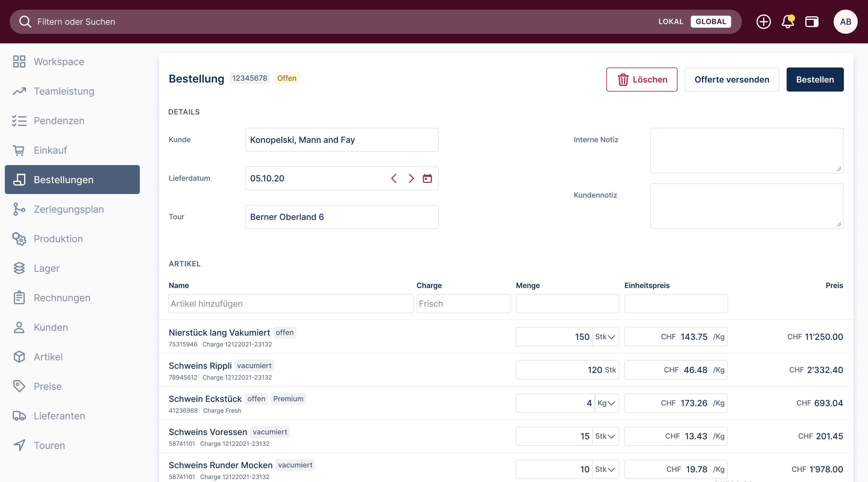Click Offerte versenden button
Image resolution: width=868 pixels, height=482 pixels.
pyautogui.click(x=731, y=80)
